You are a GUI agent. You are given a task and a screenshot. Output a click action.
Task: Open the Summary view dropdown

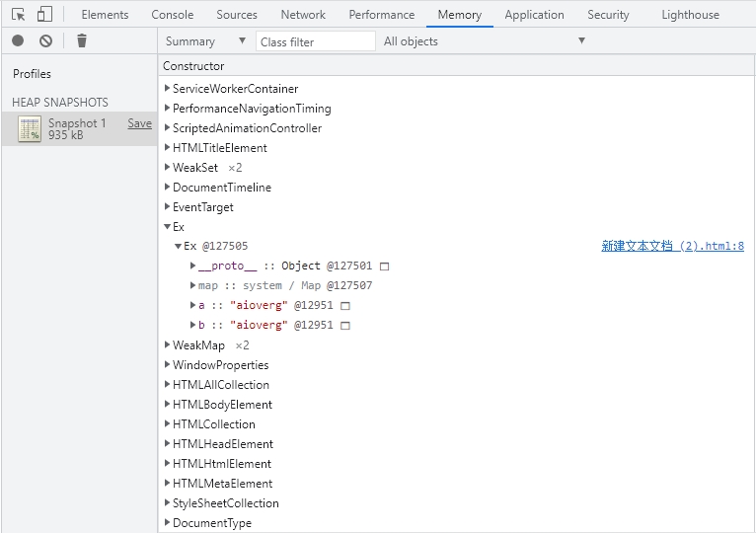tap(205, 41)
